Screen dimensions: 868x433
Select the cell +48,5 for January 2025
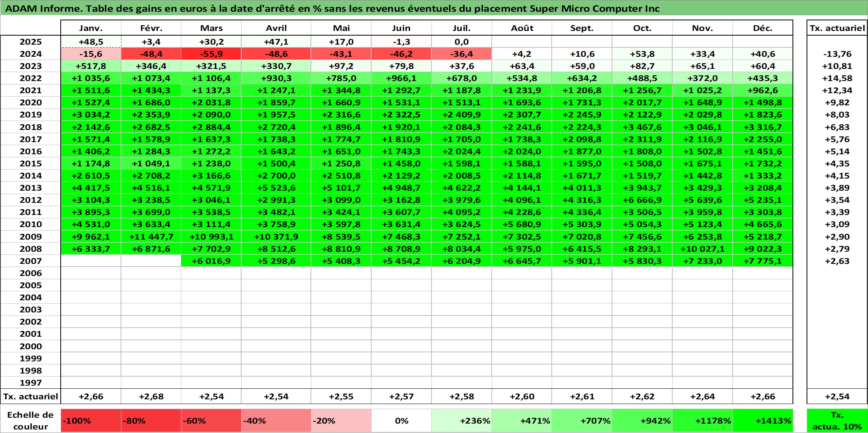pyautogui.click(x=91, y=42)
